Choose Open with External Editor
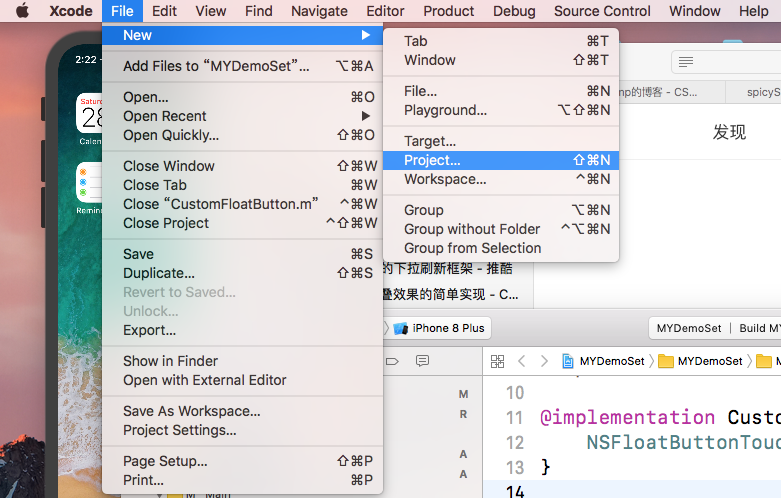 (x=243, y=380)
